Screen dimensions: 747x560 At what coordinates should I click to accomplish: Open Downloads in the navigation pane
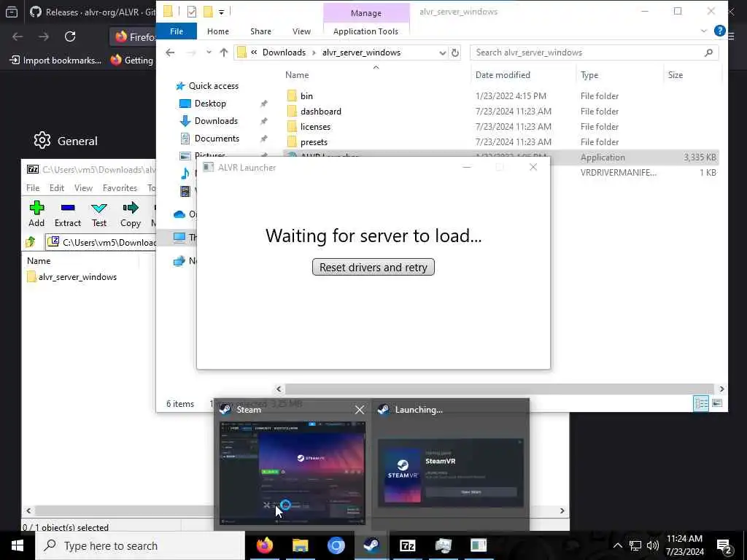216,121
